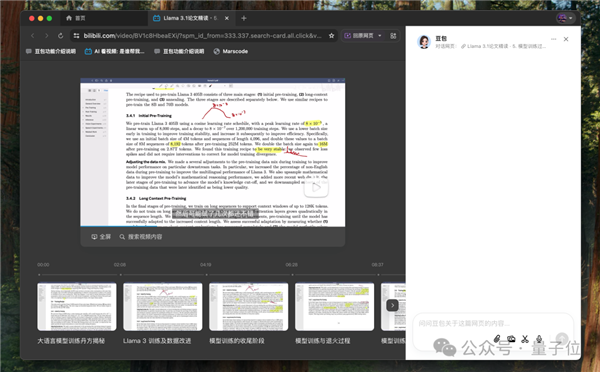This screenshot has width=600, height=372.
Task: Open the three-dots menu in Doubao panel
Action: pyautogui.click(x=553, y=39)
